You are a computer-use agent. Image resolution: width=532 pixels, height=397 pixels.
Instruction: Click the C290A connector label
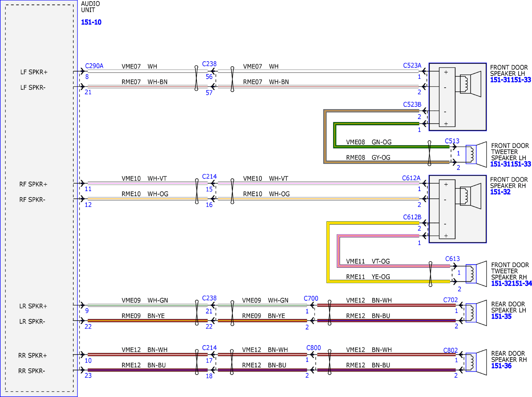pos(94,66)
